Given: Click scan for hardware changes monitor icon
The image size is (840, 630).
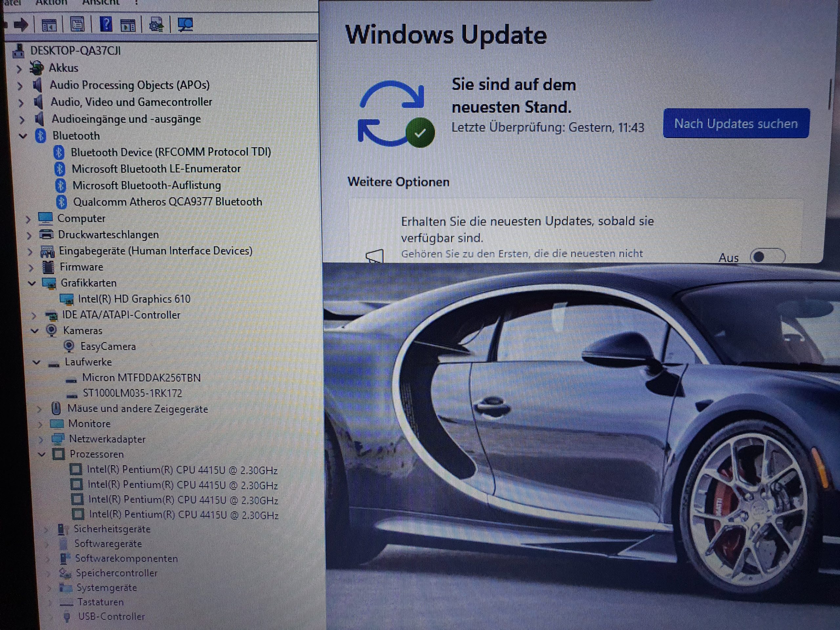Looking at the screenshot, I should 185,25.
